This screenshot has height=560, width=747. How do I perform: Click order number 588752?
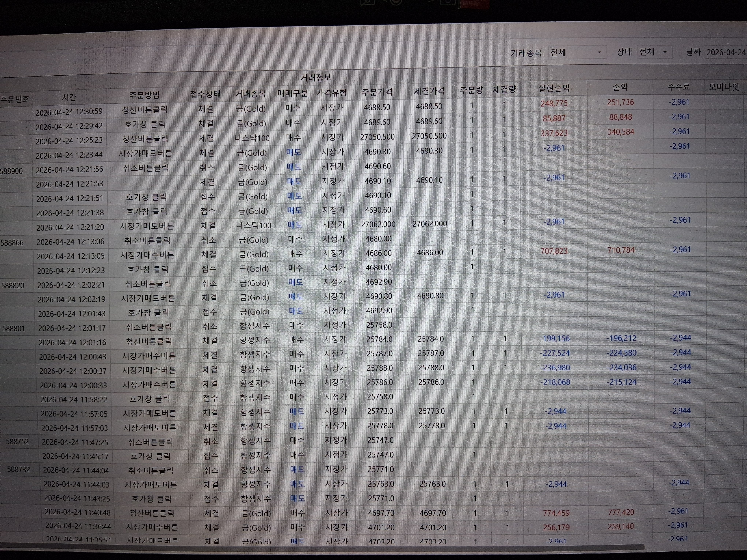coord(18,442)
